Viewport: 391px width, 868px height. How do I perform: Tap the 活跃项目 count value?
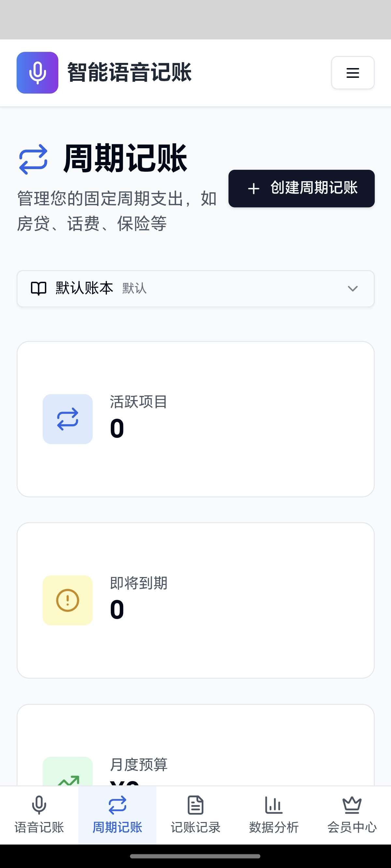117,428
